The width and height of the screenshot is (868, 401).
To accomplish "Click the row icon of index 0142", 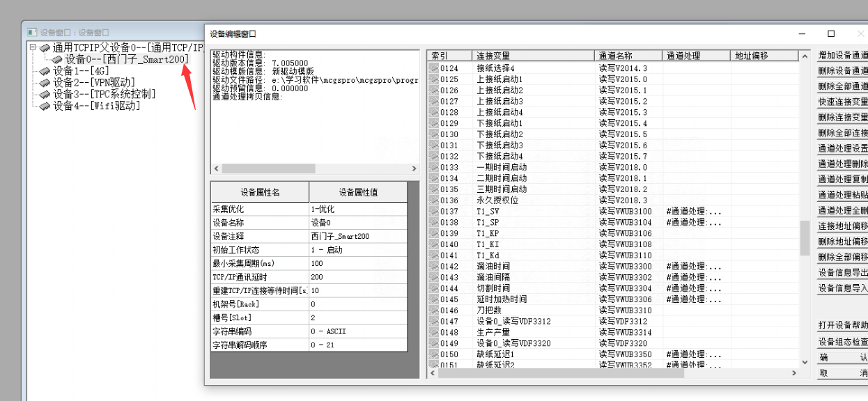I will pos(433,266).
